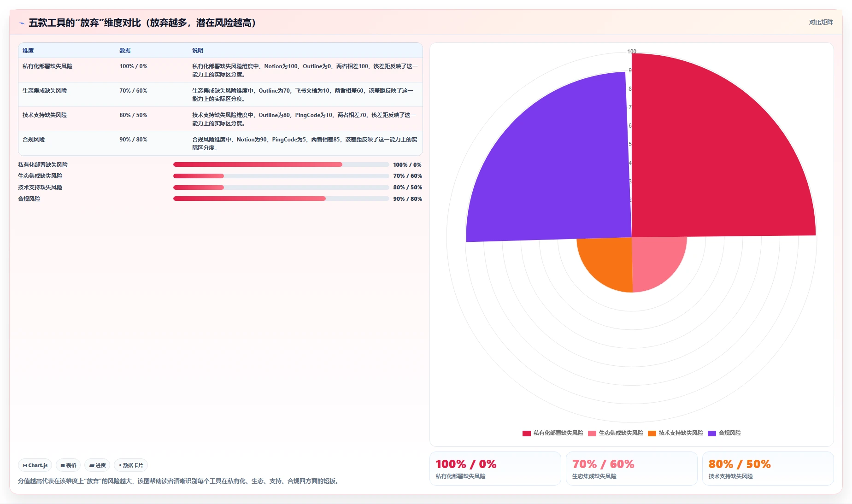Screen dimensions: 852x504
Task: Click the 表格 tag chip
Action: click(68, 465)
